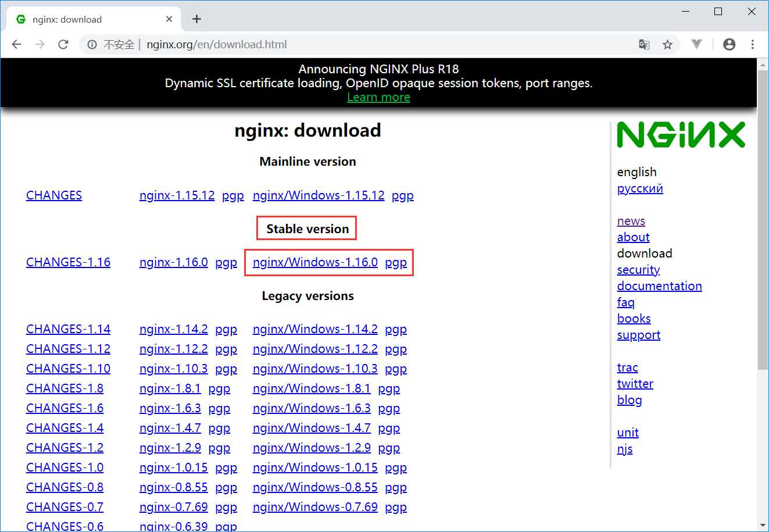The height and width of the screenshot is (532, 769).
Task: Open CHANGES-0.7 link
Action: pyautogui.click(x=65, y=507)
